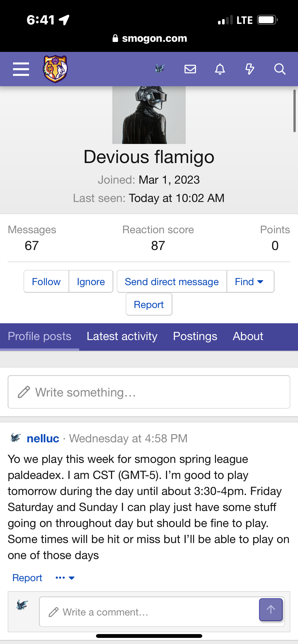Expand the three-dots post options menu
The image size is (298, 644).
point(65,578)
